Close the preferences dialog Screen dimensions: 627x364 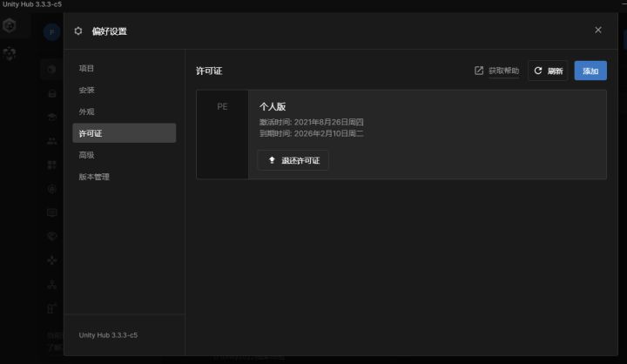point(597,30)
